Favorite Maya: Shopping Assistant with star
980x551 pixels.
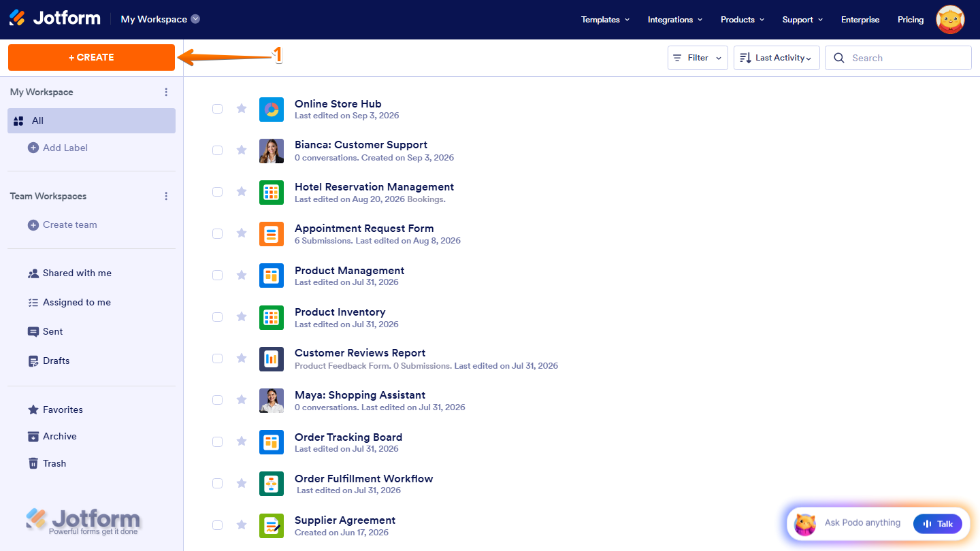pos(242,399)
